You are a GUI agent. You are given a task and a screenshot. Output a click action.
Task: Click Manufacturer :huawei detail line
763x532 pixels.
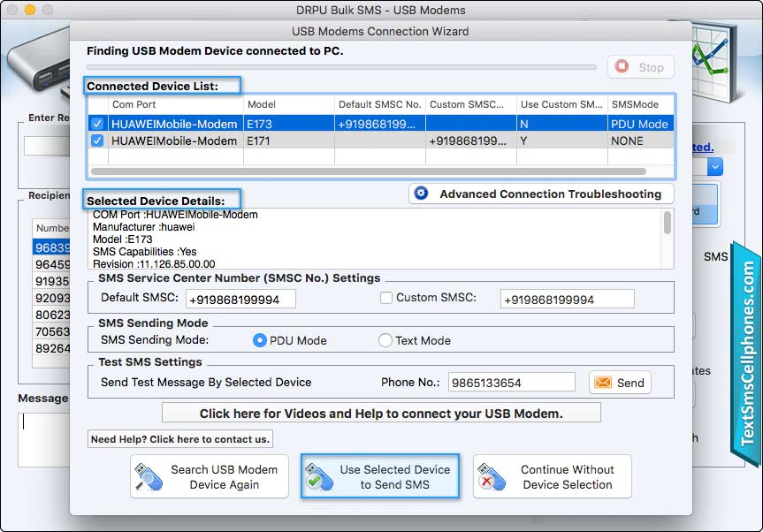point(143,227)
